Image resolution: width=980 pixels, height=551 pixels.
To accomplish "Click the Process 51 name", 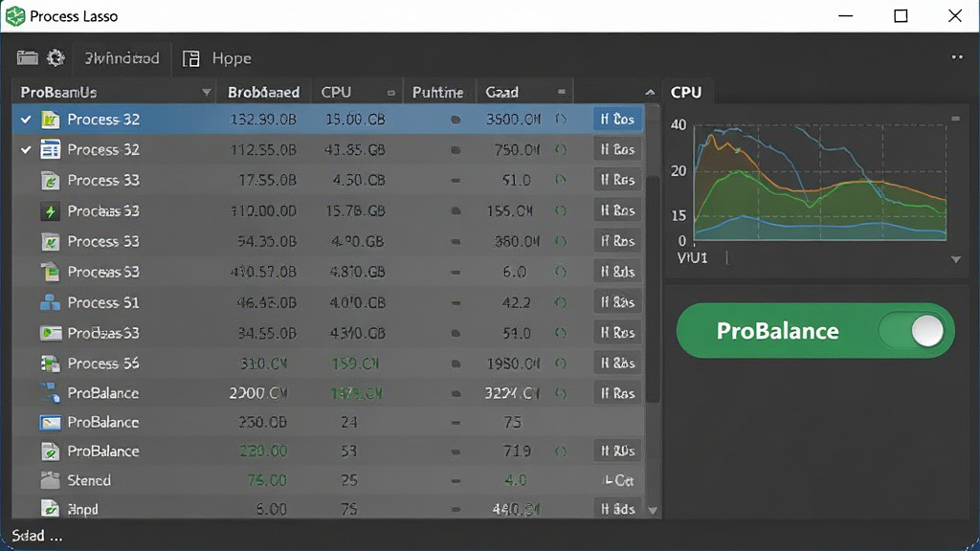I will (103, 302).
